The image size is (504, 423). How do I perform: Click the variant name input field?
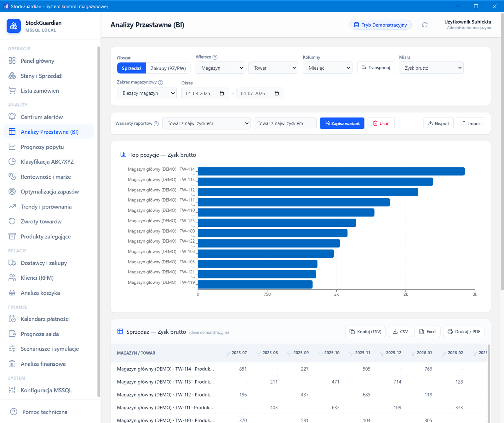tap(285, 123)
